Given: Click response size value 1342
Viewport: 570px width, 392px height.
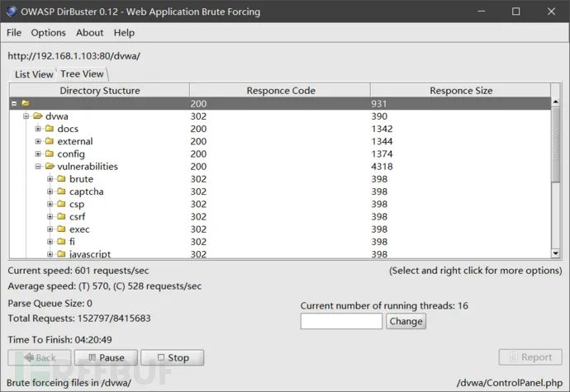Looking at the screenshot, I should [x=382, y=129].
